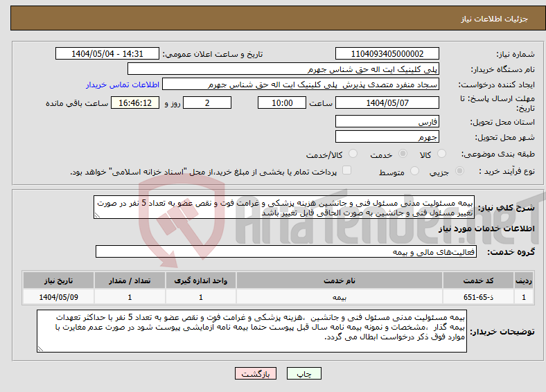Select the کالا radio button

pos(441,154)
